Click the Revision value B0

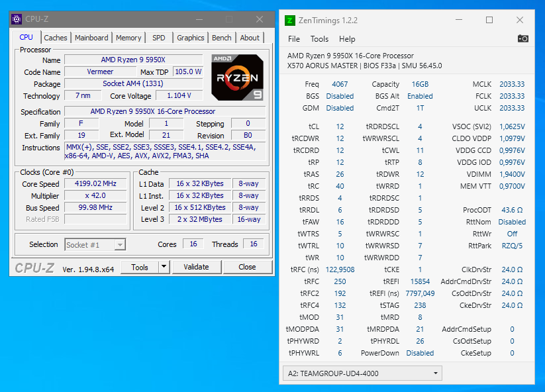(248, 135)
